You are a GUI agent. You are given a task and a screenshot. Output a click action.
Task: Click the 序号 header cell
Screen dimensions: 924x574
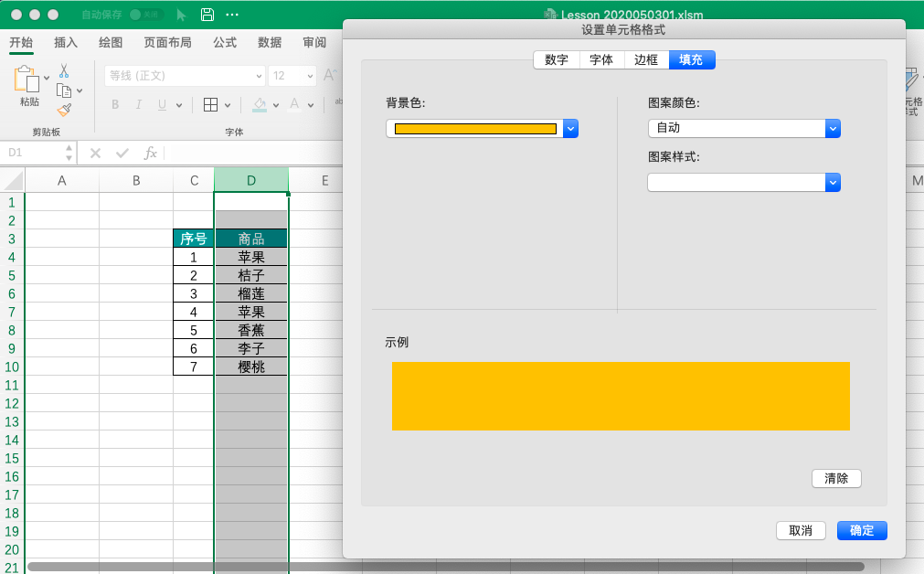click(193, 239)
